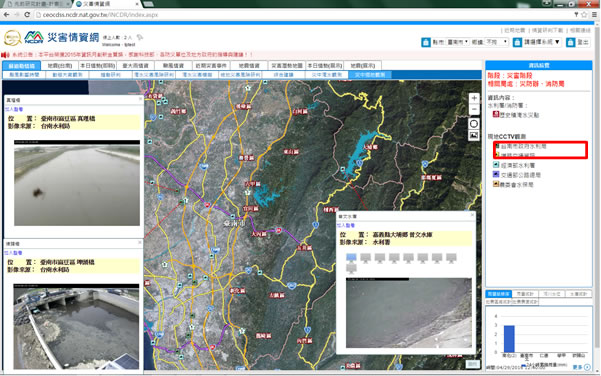Reload the browser page
Image resolution: width=601 pixels, height=376 pixels.
click(27, 15)
